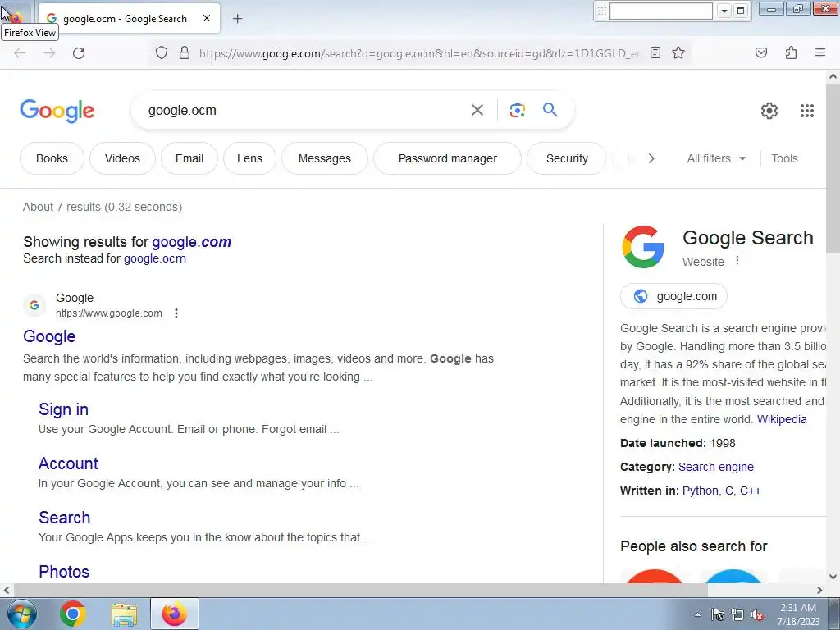Expand All filters dropdown
The width and height of the screenshot is (840, 630).
(716, 158)
